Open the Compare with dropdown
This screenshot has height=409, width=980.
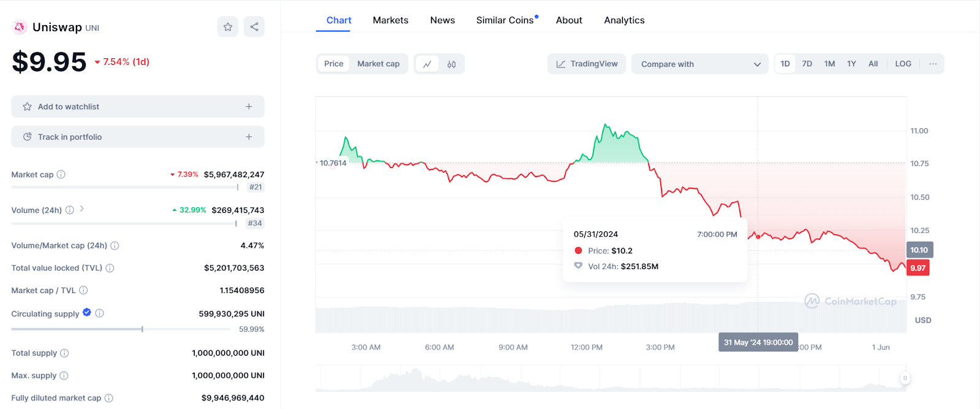pyautogui.click(x=699, y=64)
